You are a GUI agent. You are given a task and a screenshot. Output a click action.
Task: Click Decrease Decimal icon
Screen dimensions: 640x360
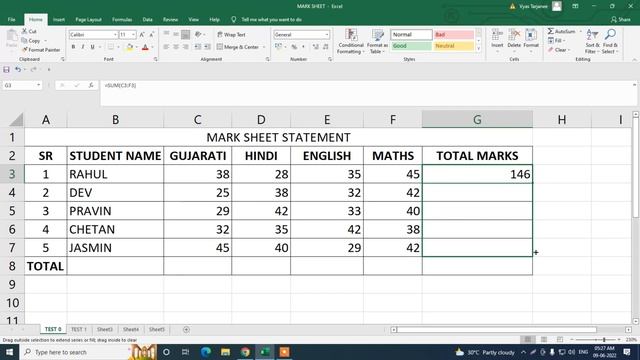(325, 47)
